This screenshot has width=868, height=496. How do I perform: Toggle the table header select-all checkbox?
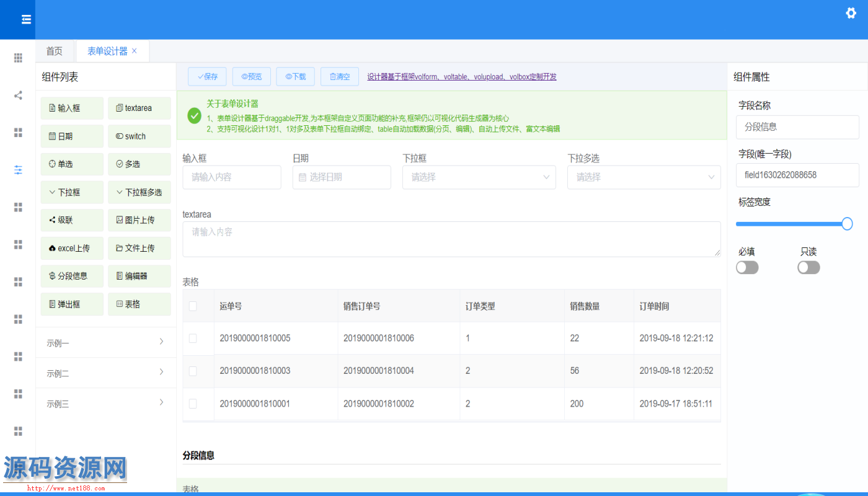pos(193,306)
